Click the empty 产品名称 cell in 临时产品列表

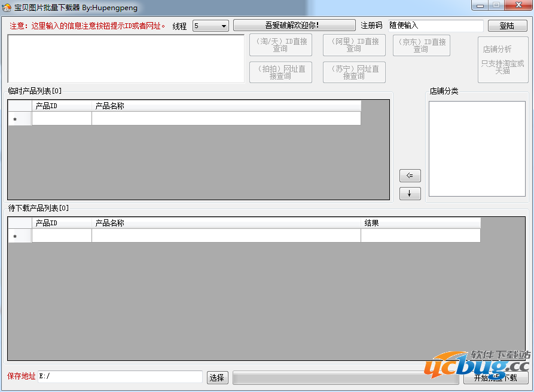[226, 118]
